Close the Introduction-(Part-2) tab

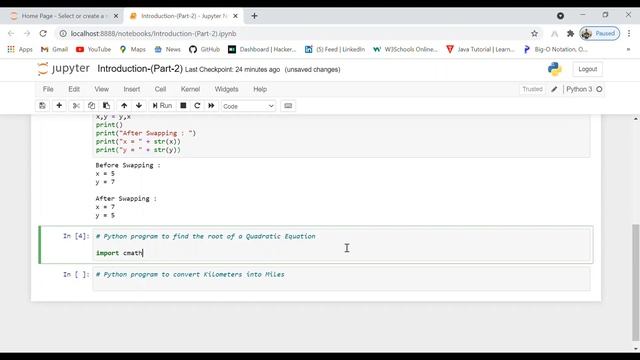coord(235,16)
